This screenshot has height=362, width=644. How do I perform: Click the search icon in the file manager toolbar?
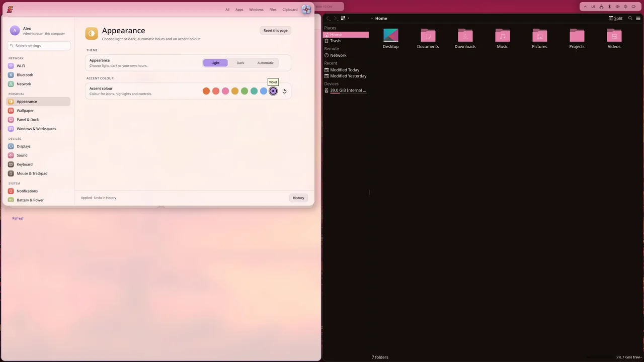click(630, 18)
